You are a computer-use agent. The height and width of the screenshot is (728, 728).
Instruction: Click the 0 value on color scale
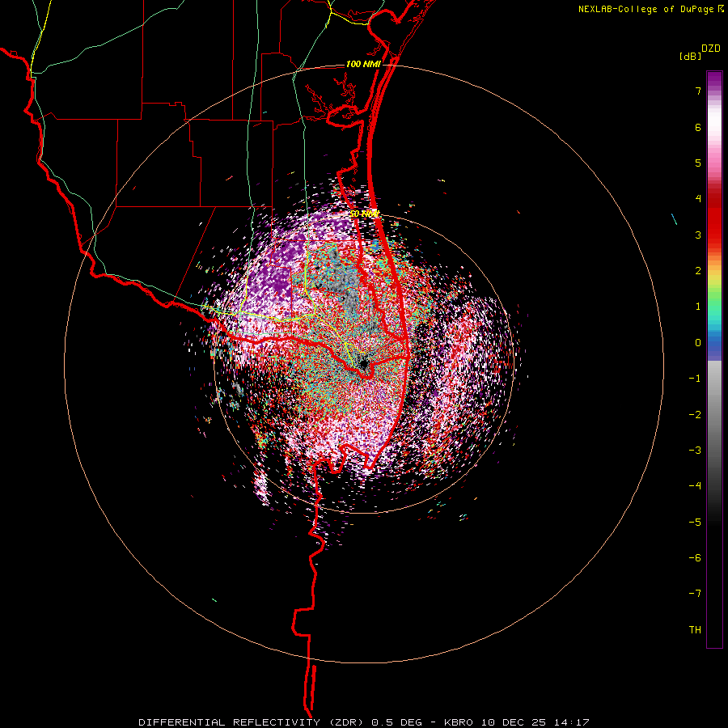698,343
